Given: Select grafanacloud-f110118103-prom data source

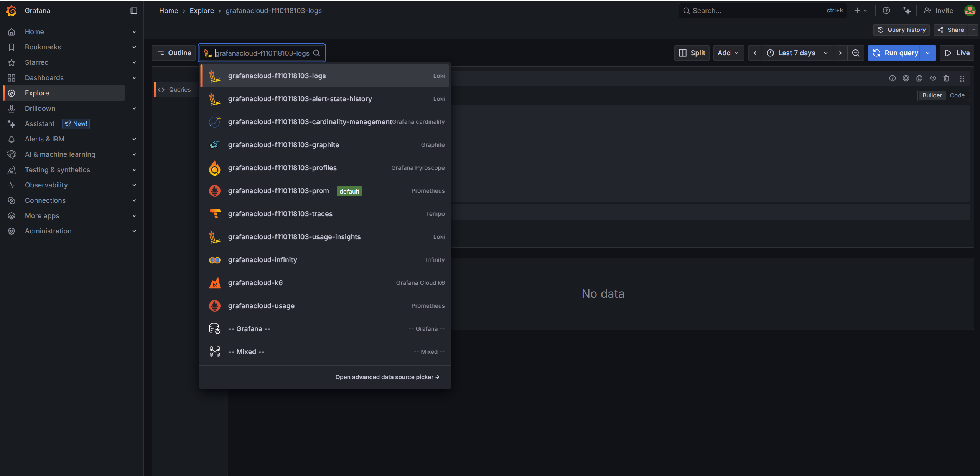Looking at the screenshot, I should [x=278, y=191].
